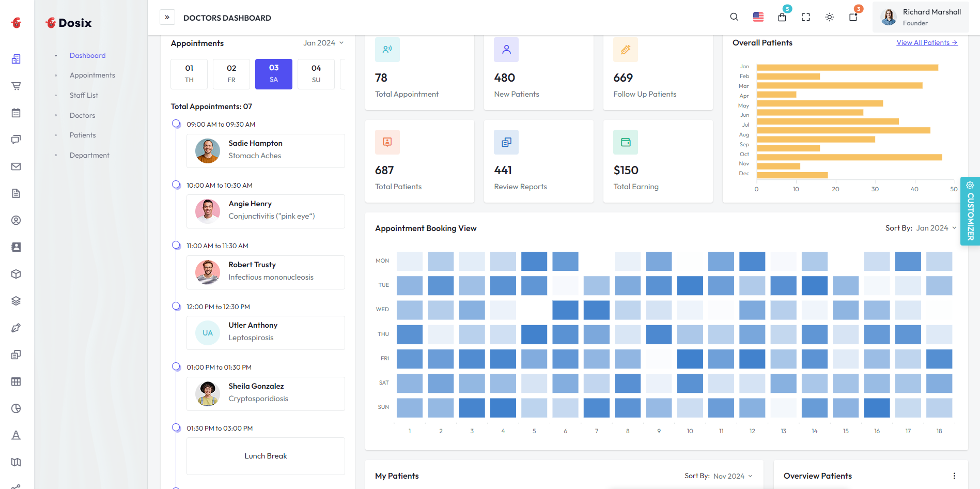
Task: Click the 12:00 PM timeline marker
Action: click(176, 306)
